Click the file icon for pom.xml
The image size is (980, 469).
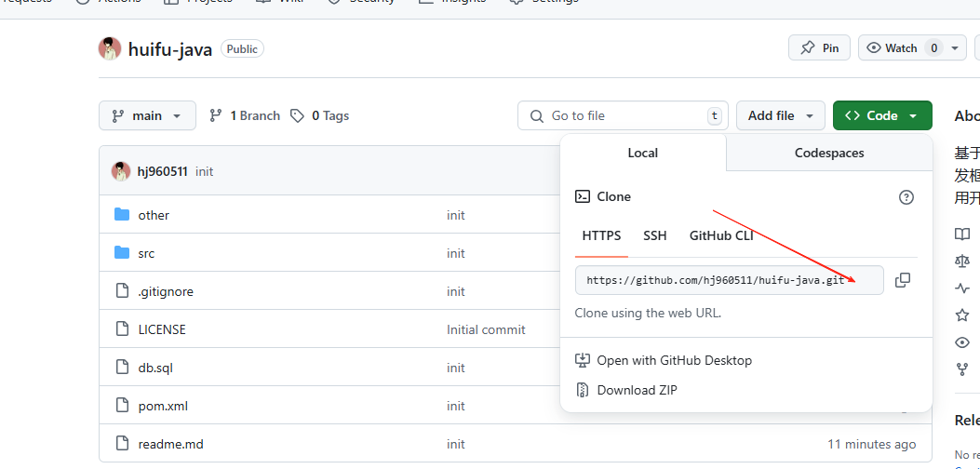pos(123,406)
